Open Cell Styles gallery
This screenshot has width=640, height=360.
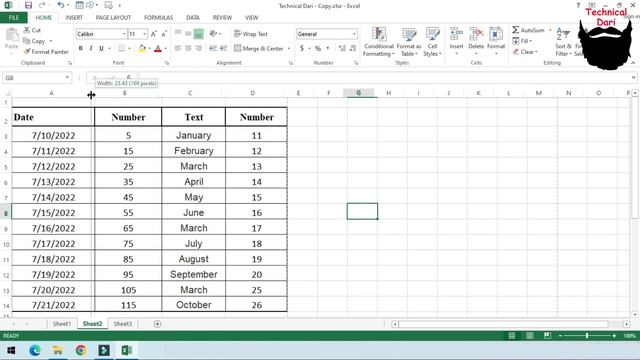click(432, 42)
